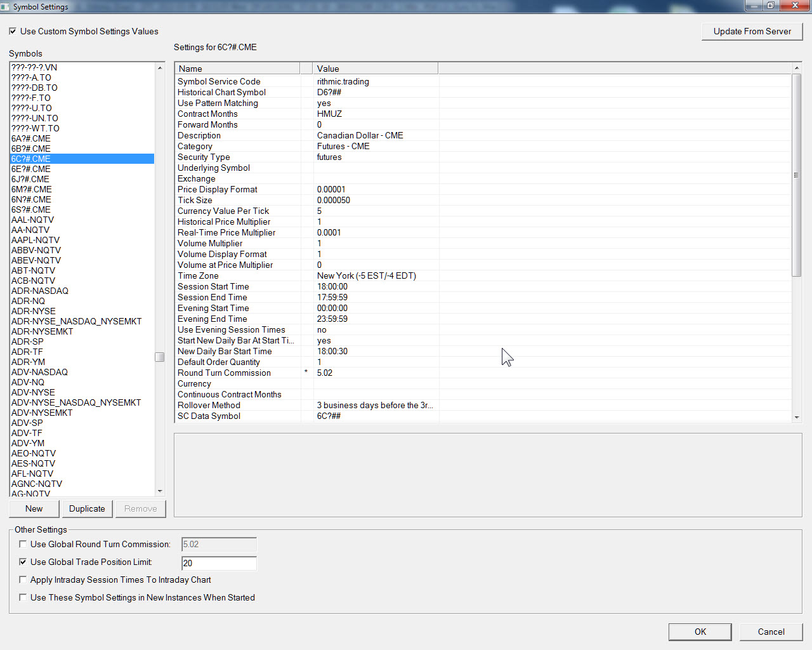Click Contract Months value HMUZ

click(x=329, y=114)
